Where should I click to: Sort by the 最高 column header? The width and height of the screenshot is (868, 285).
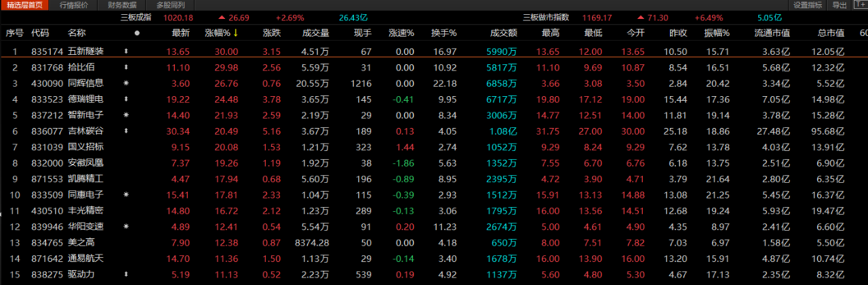[551, 32]
